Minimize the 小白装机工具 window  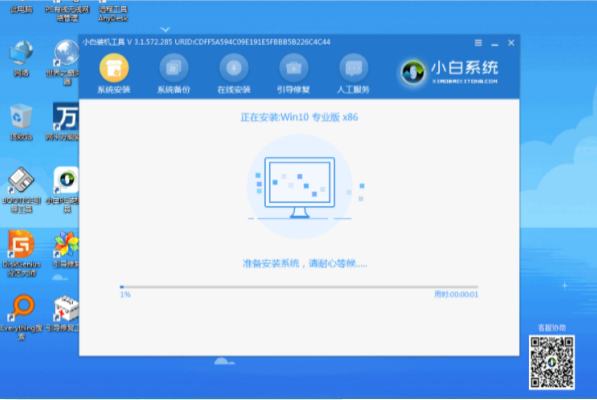click(495, 44)
